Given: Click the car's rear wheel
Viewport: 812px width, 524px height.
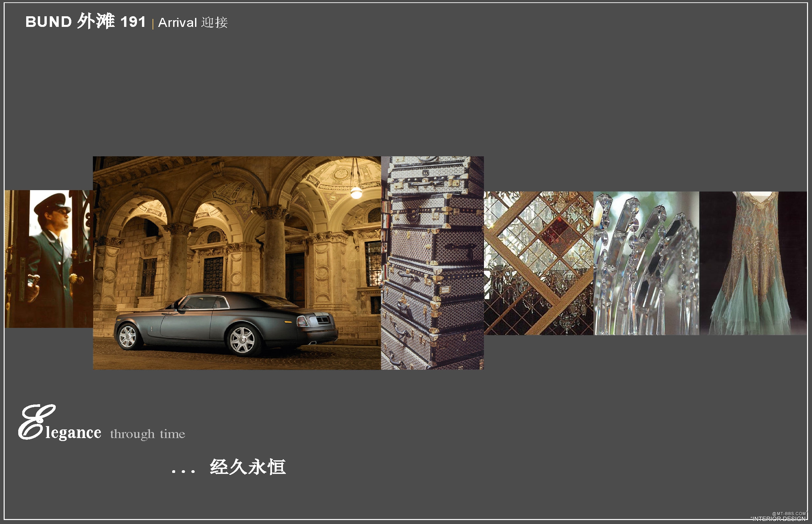Looking at the screenshot, I should 242,339.
